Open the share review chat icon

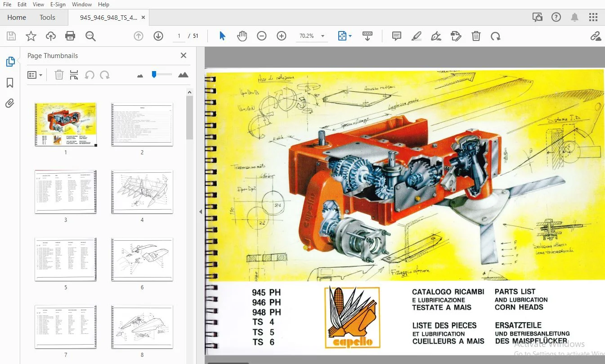coord(538,17)
